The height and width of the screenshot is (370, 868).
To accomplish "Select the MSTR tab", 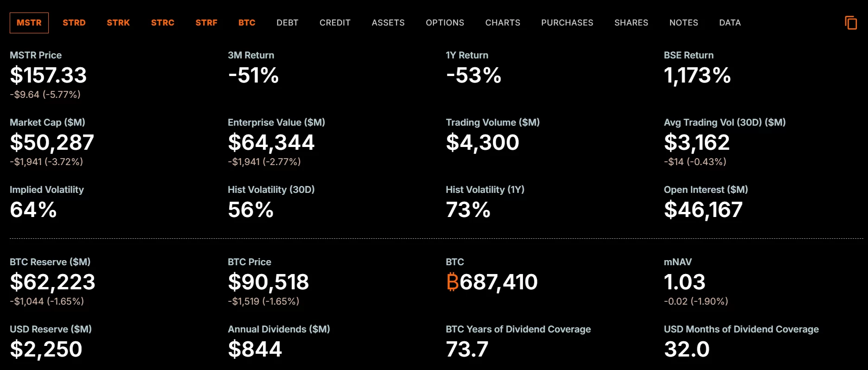I will [29, 23].
